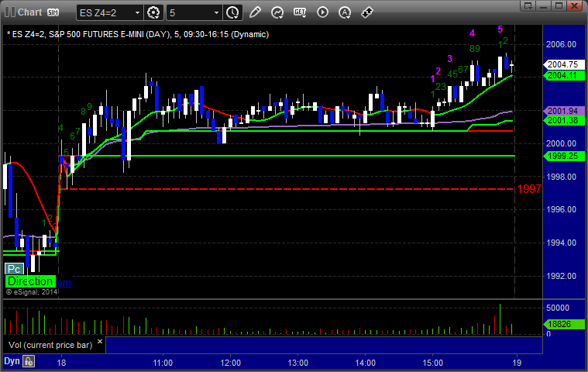The width and height of the screenshot is (588, 372).
Task: Open the GET studies menu
Action: click(x=300, y=12)
